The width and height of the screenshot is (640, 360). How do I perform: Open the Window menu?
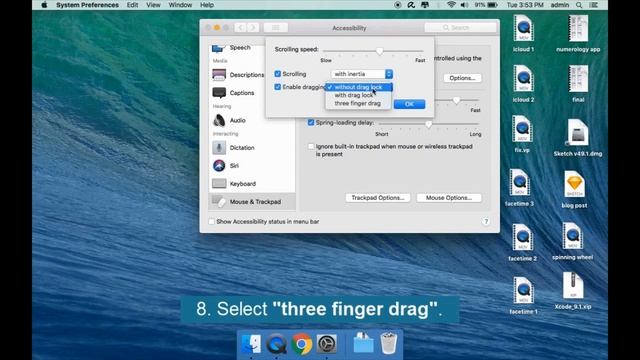pos(180,5)
